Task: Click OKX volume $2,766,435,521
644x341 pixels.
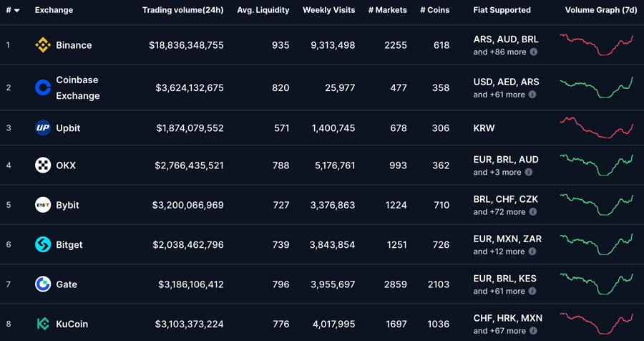Action: click(190, 165)
